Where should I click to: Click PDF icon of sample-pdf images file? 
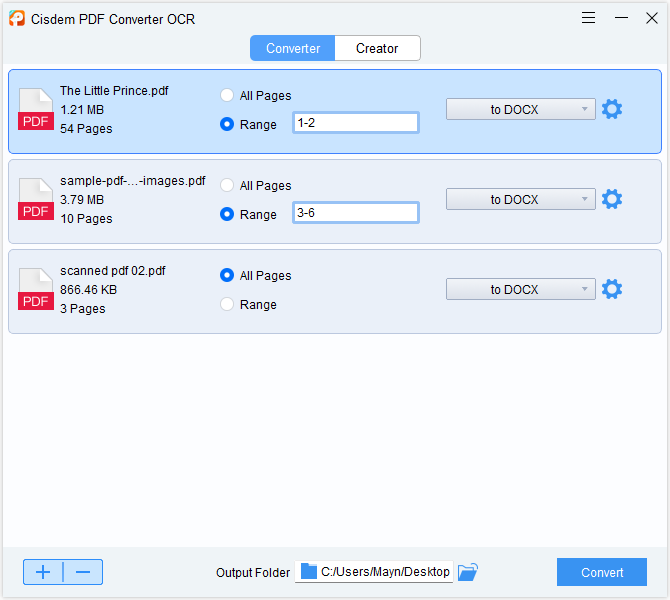click(x=36, y=199)
